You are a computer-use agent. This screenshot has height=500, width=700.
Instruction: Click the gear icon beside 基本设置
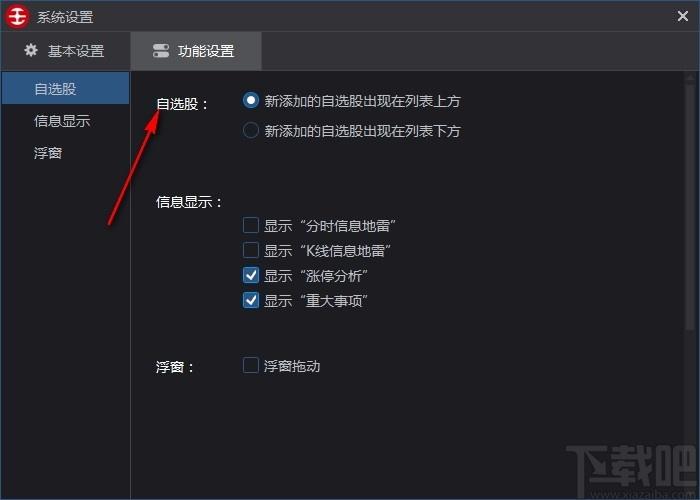click(x=31, y=50)
